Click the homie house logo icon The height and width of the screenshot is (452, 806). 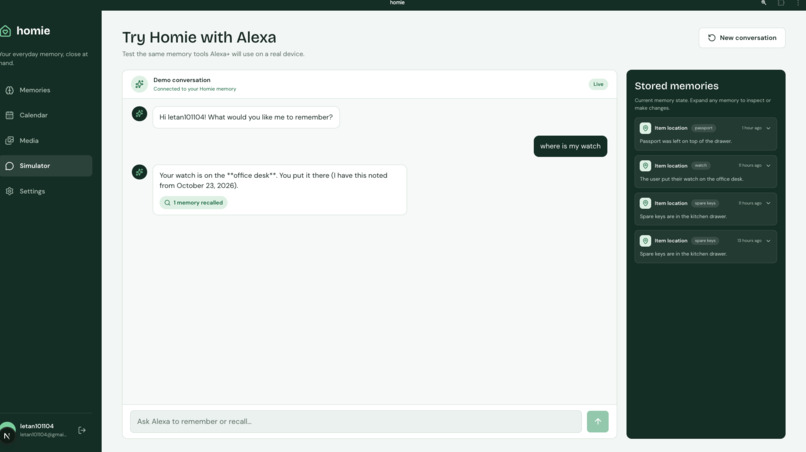[x=5, y=31]
